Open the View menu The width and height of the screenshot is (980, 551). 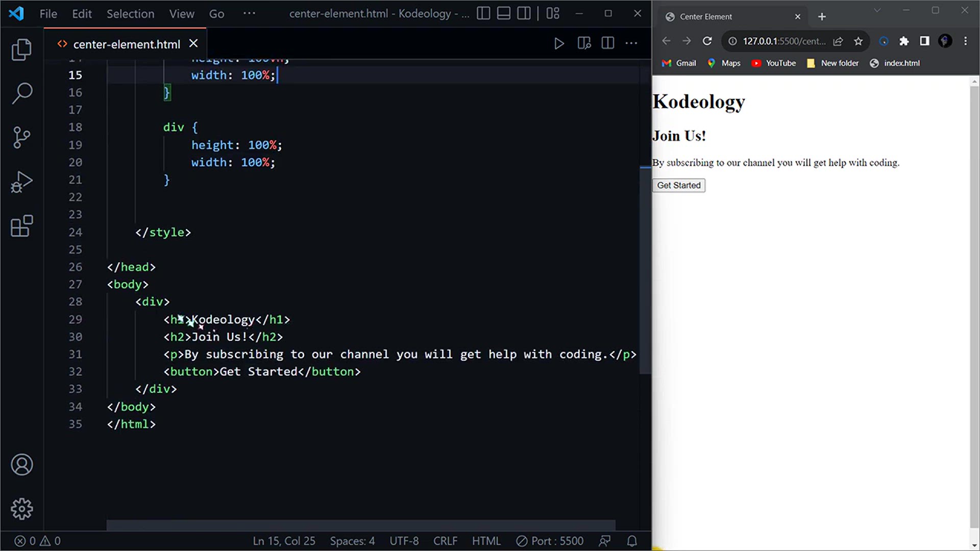pyautogui.click(x=182, y=14)
